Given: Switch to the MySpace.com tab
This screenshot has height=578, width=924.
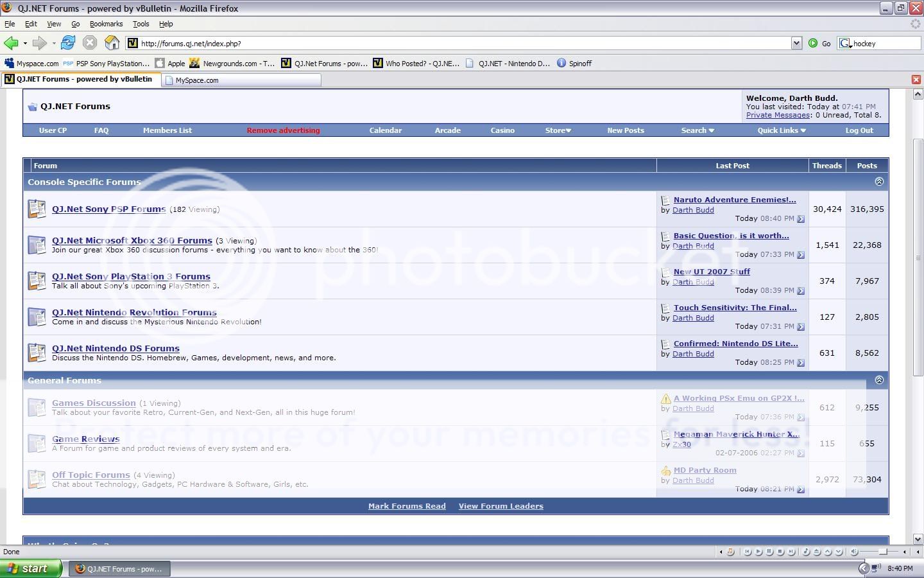Looking at the screenshot, I should [197, 80].
